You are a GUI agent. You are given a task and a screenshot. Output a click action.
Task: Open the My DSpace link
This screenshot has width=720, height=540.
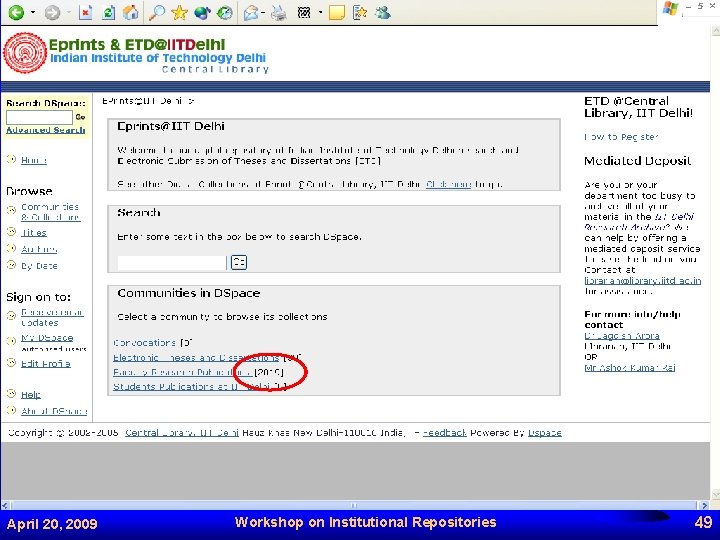tap(47, 338)
